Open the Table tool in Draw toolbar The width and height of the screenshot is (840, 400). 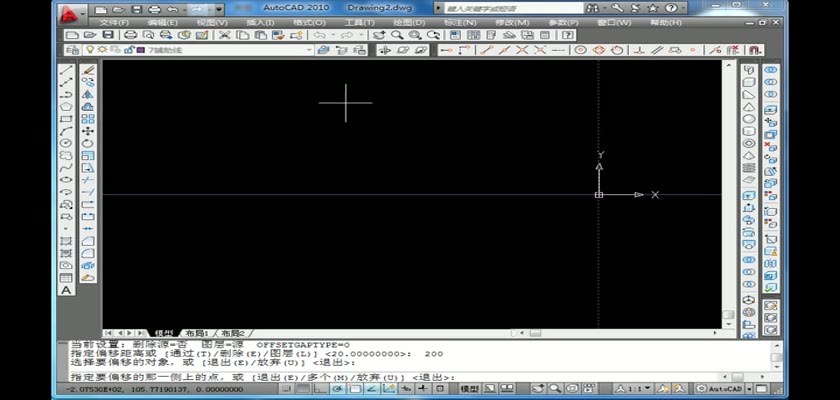pos(66,278)
